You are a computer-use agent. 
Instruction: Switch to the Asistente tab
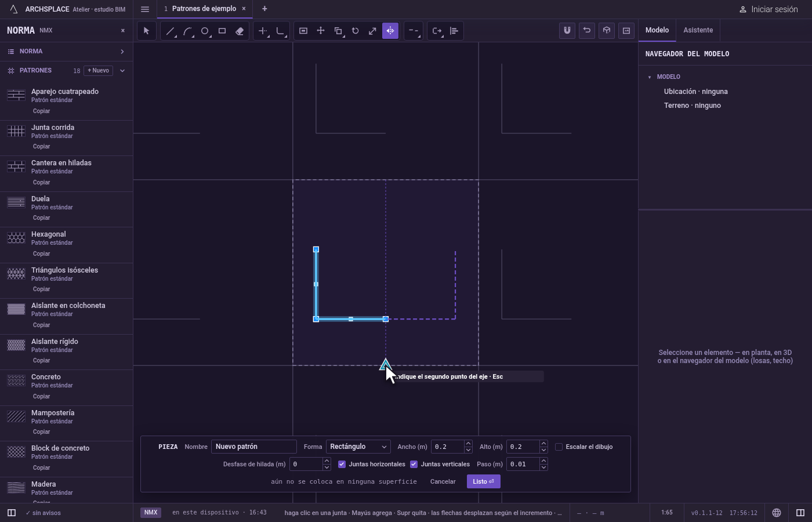point(698,30)
